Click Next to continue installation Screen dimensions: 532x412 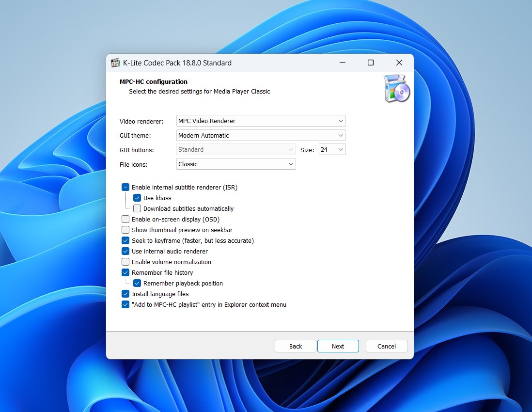coord(338,346)
